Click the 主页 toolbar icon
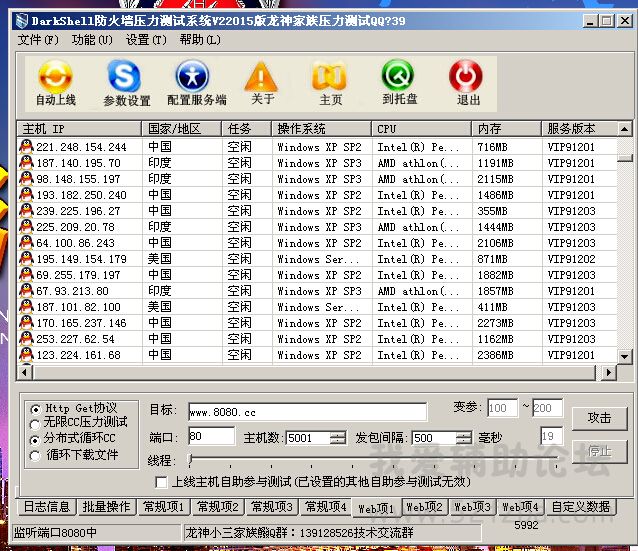This screenshot has height=551, width=638. (330, 77)
